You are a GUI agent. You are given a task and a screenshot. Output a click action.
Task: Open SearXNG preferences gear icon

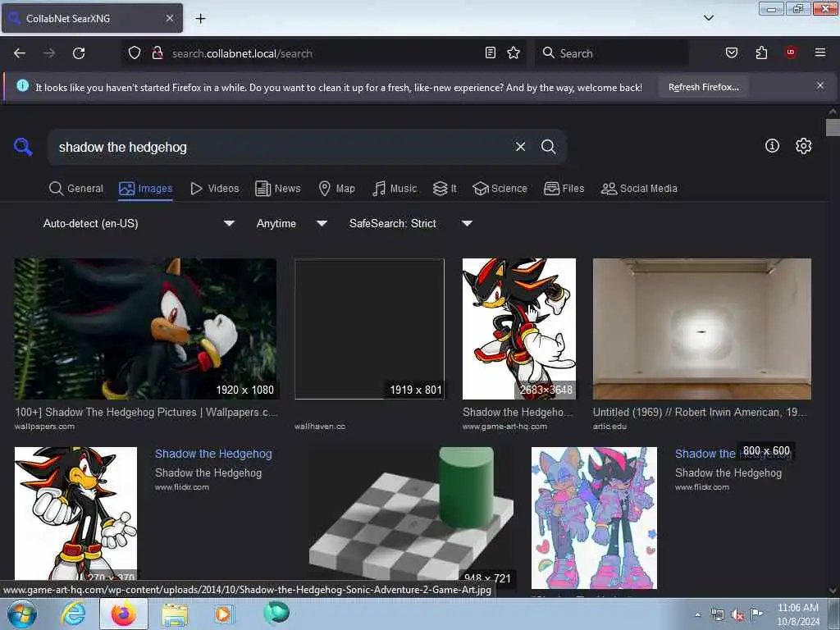803,146
